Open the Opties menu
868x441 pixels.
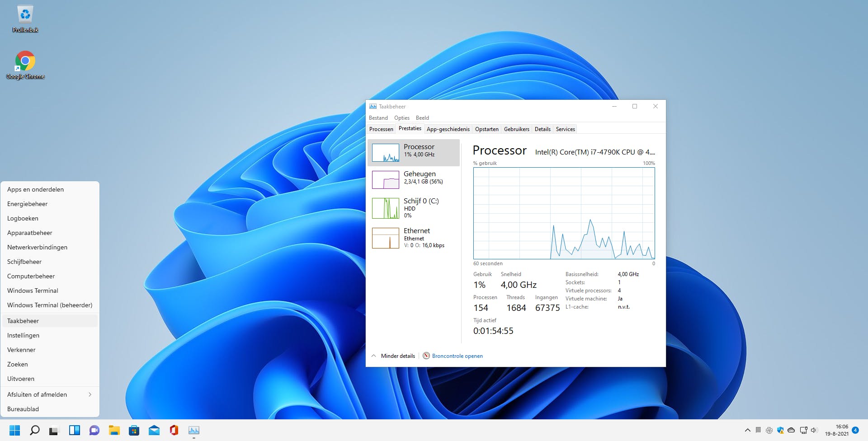402,118
